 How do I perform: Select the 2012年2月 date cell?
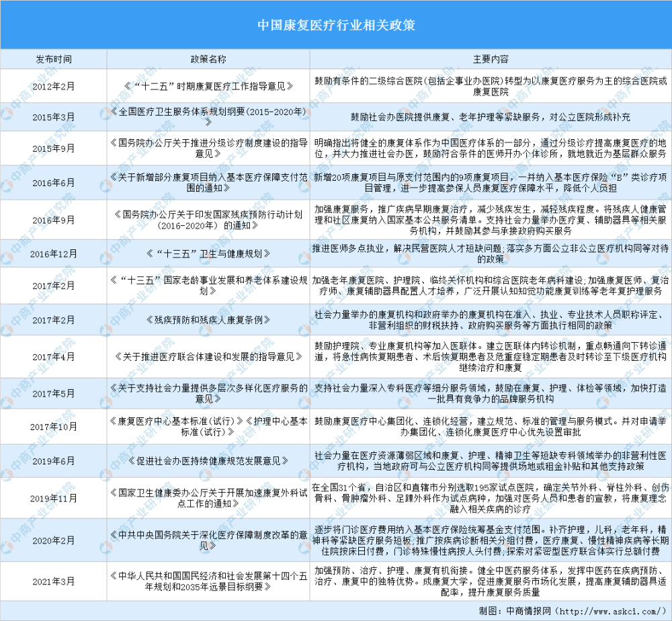[x=54, y=86]
